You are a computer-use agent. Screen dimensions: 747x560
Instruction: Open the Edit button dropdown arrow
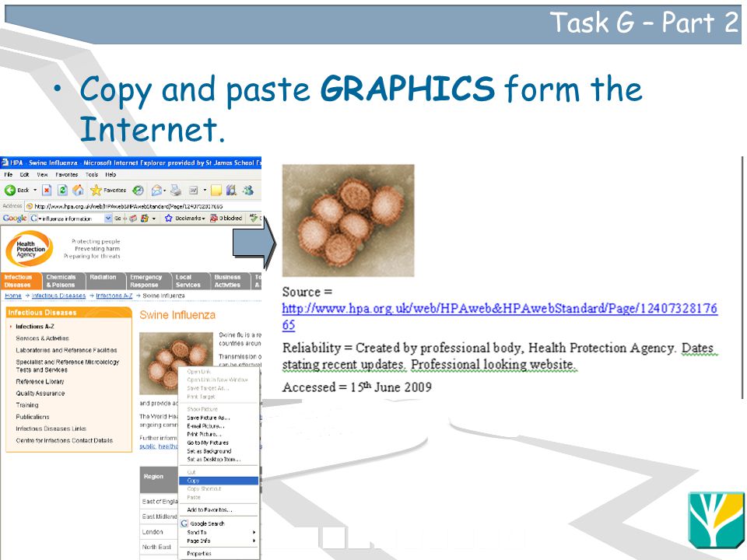click(x=205, y=191)
